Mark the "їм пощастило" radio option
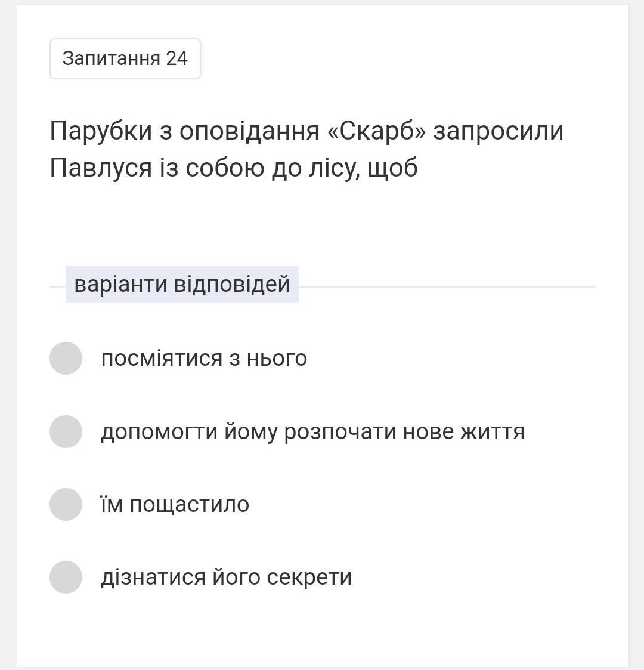This screenshot has height=670, width=644. click(x=66, y=504)
